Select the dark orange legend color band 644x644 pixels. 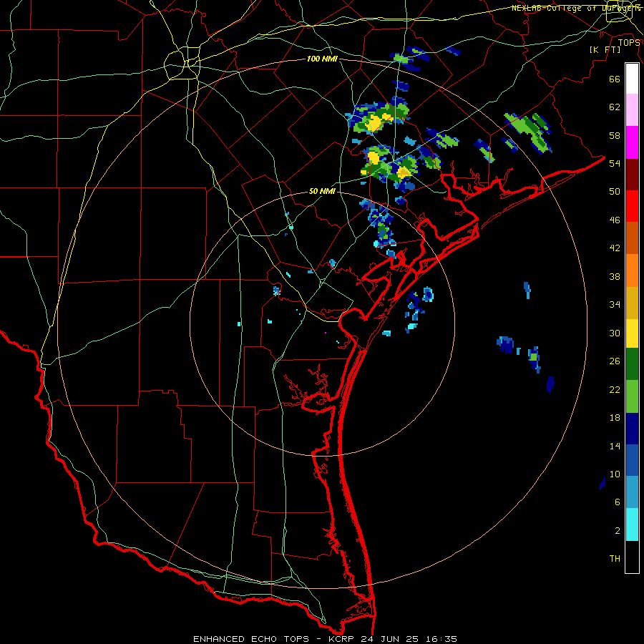tap(632, 238)
